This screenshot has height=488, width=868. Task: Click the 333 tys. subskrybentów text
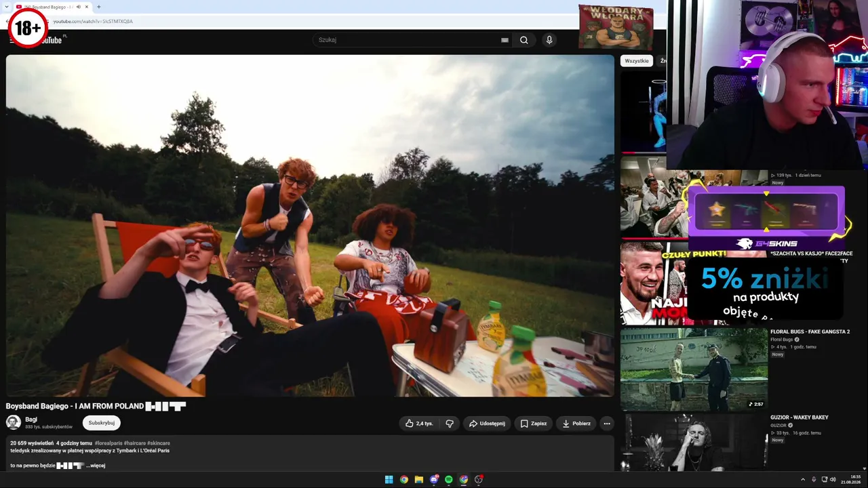pos(49,427)
